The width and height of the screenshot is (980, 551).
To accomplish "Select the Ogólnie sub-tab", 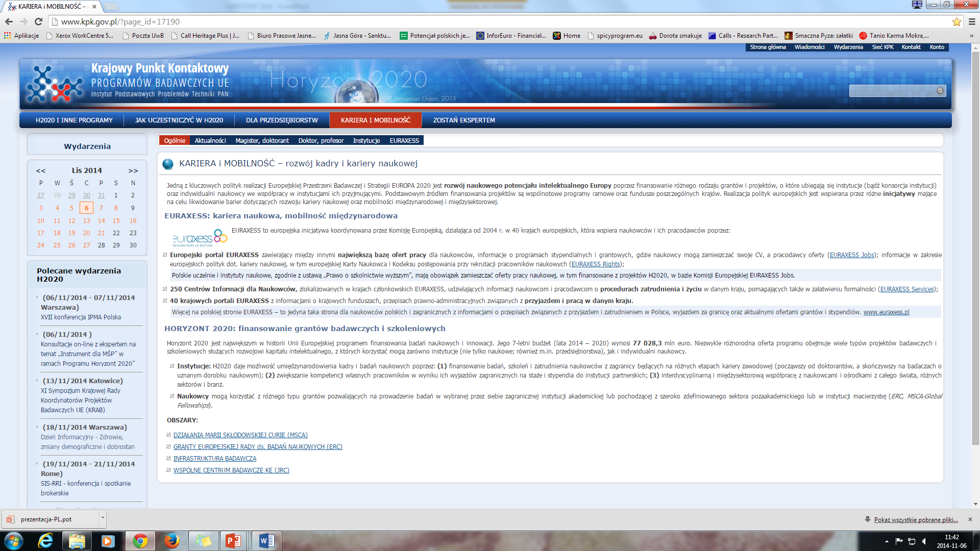I will click(175, 141).
